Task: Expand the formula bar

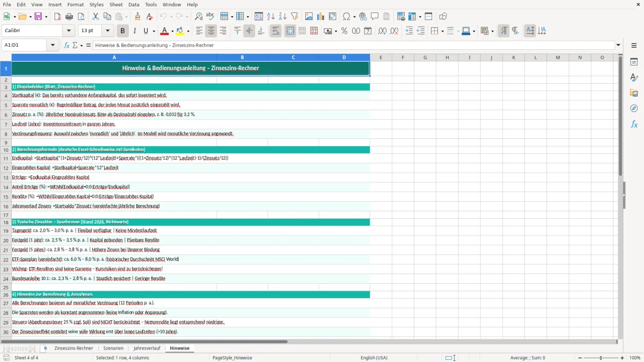Action: 618,46
